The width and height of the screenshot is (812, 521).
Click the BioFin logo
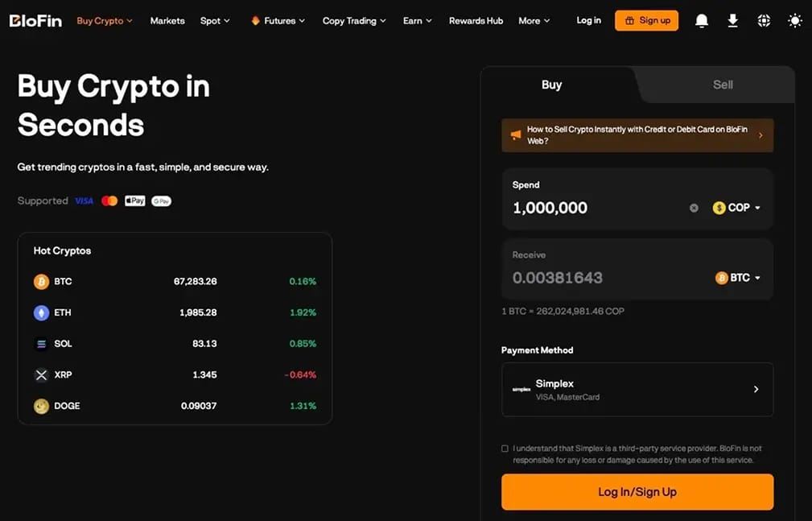(x=35, y=21)
